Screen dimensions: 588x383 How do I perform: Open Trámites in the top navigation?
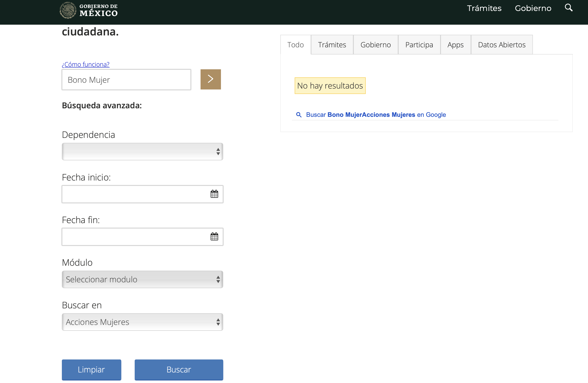pyautogui.click(x=484, y=8)
